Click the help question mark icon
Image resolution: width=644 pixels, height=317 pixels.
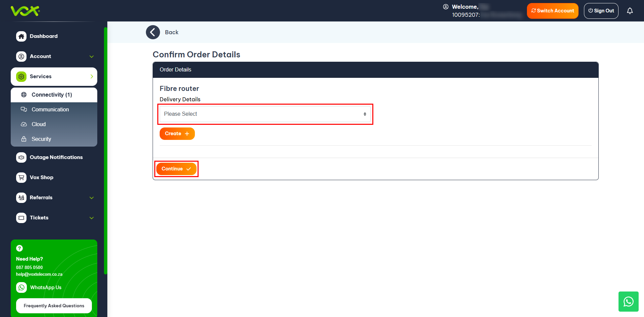click(19, 248)
